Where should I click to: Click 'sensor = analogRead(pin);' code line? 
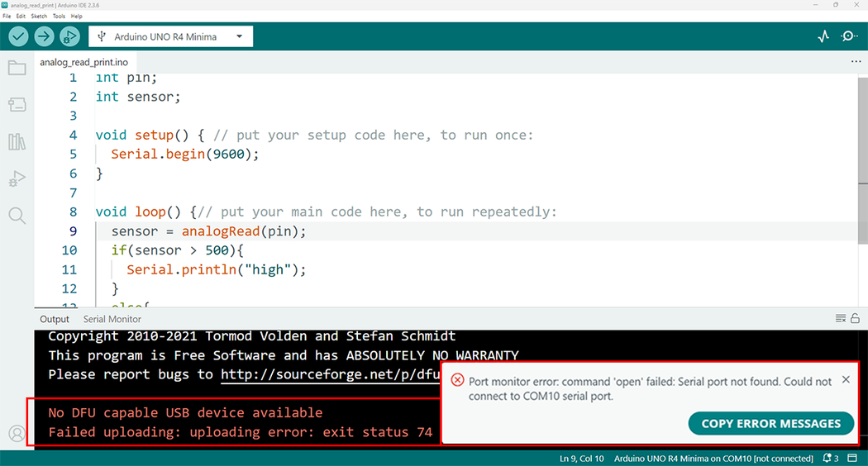208,231
